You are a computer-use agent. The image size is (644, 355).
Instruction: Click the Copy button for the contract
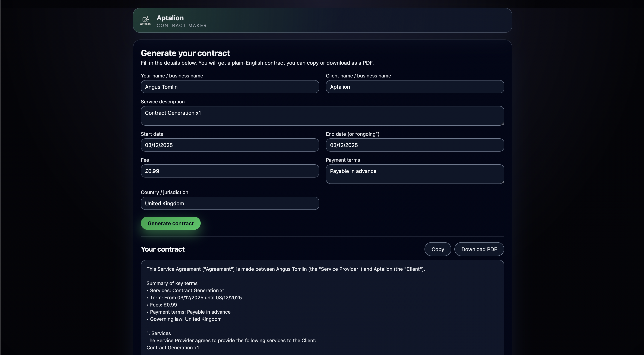(437, 249)
